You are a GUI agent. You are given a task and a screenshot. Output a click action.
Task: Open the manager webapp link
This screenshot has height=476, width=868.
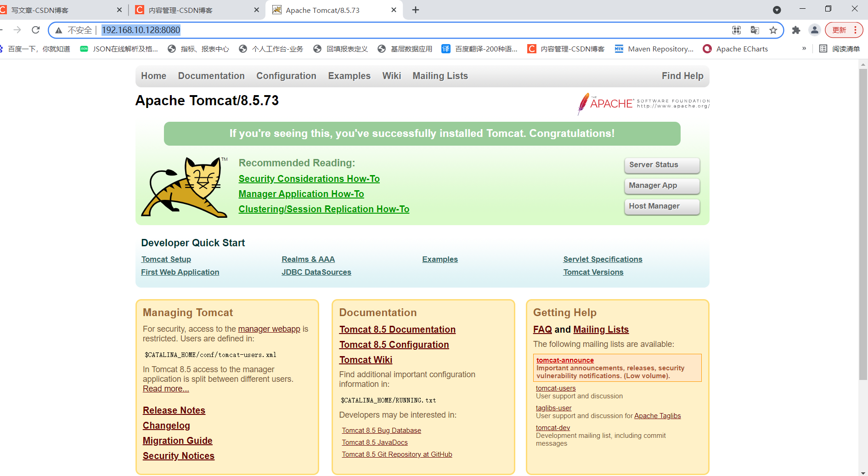pyautogui.click(x=269, y=329)
